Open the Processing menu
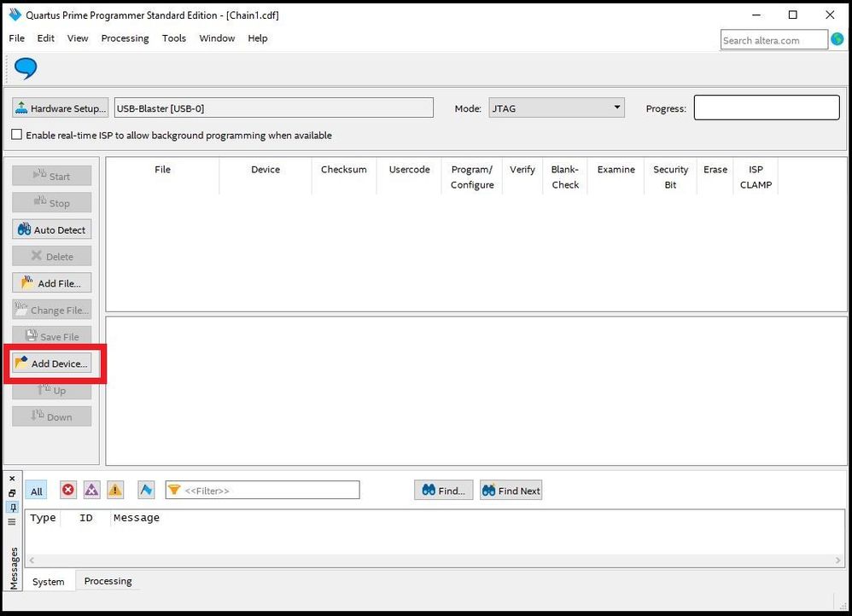This screenshot has width=852, height=616. pos(125,38)
